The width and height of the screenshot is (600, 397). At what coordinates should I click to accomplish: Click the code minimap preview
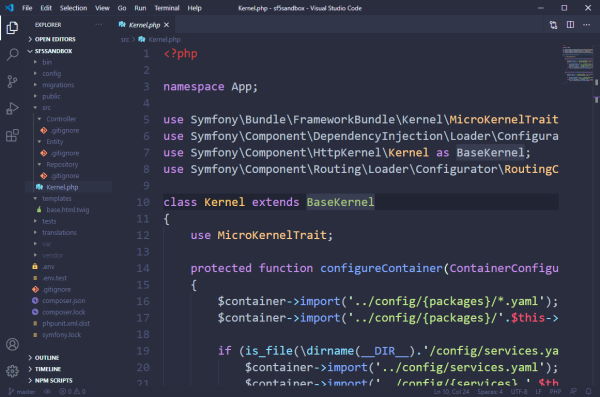coord(577,64)
